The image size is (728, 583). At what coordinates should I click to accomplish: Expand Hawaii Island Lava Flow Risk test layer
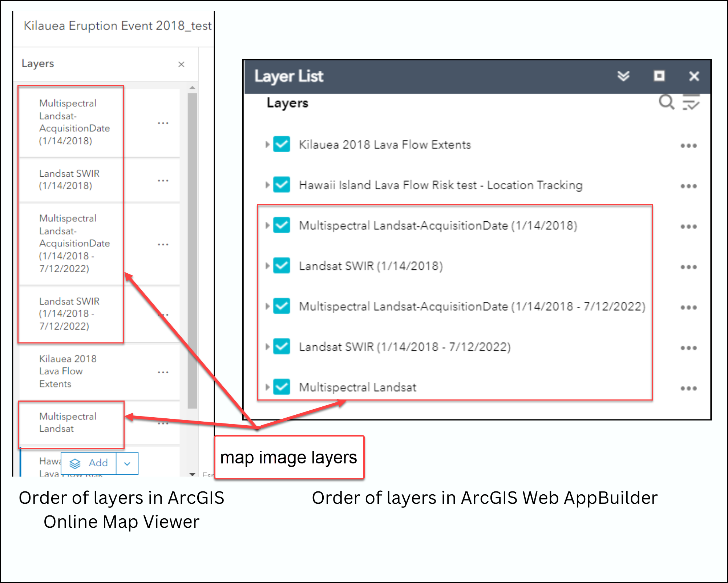coord(267,185)
